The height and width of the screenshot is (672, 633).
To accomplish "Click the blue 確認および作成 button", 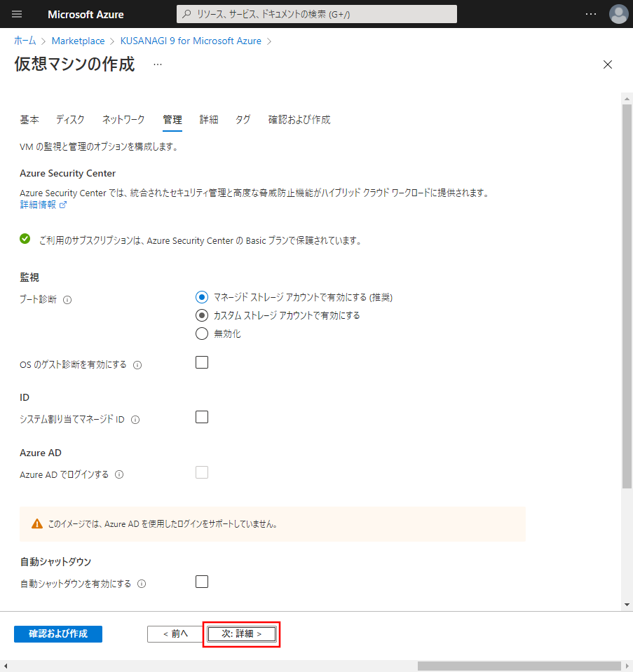I will [58, 634].
